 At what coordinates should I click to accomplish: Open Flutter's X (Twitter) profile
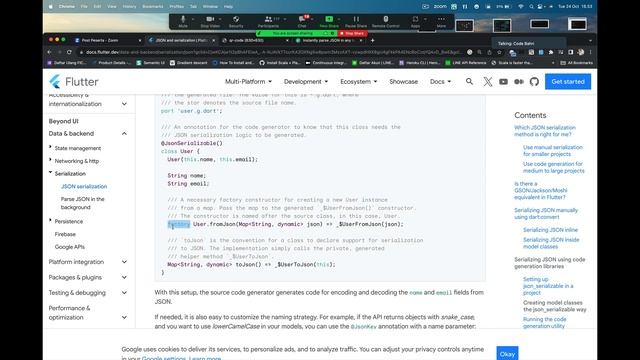point(487,82)
